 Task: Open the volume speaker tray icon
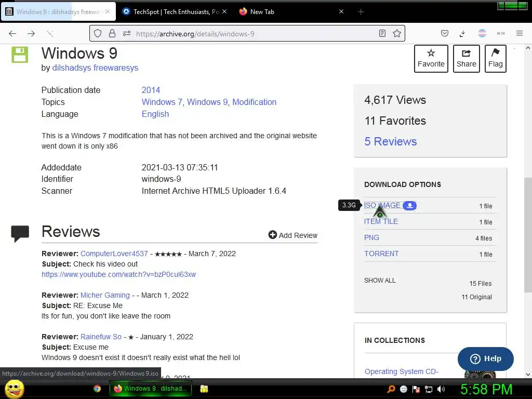441,389
